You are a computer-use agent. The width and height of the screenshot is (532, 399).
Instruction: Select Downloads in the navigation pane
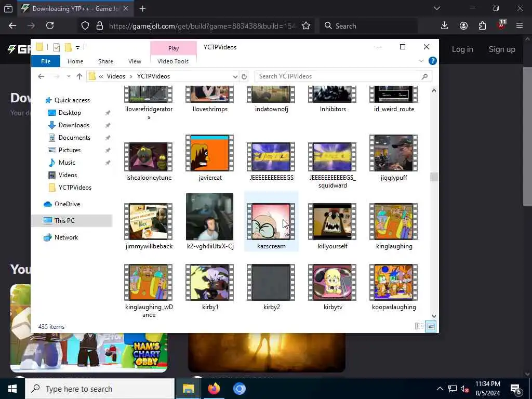point(74,125)
